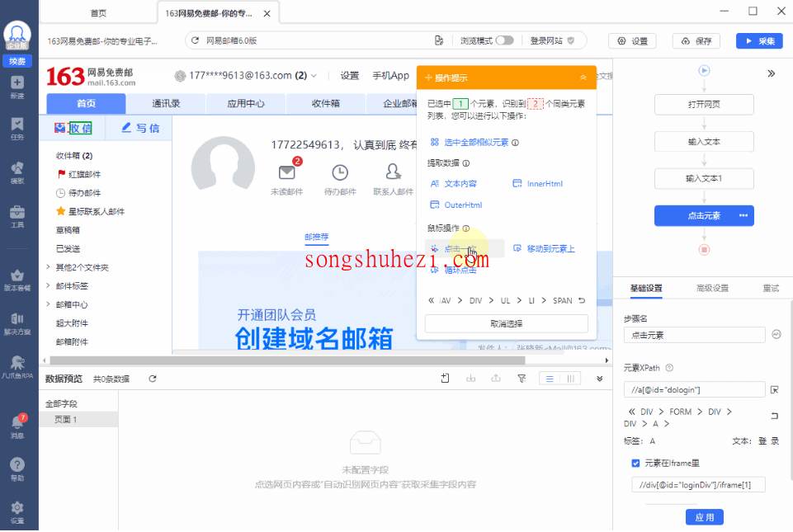The width and height of the screenshot is (793, 532).
Task: Launch 八爪鱼RPA from the sidebar
Action: pos(17,367)
